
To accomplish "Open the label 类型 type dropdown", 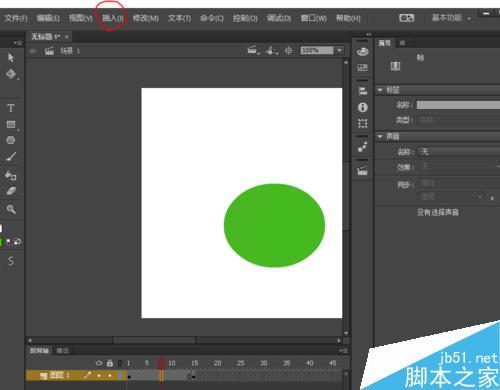I will point(459,120).
